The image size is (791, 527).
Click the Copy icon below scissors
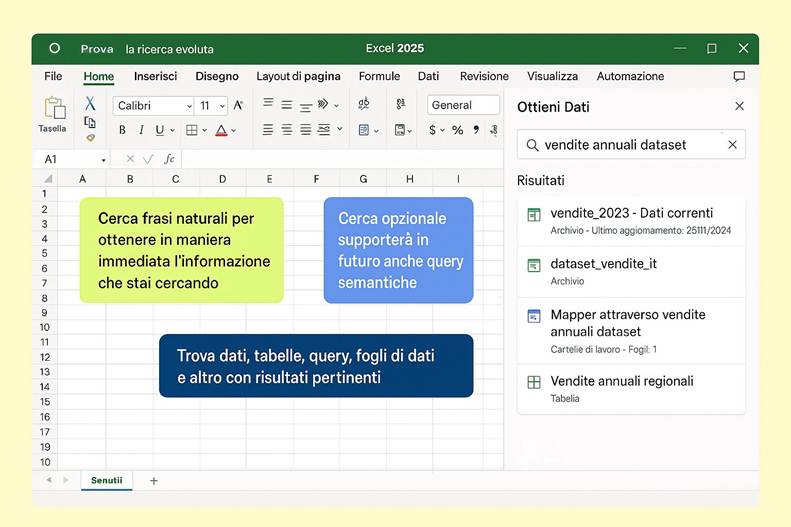point(90,122)
